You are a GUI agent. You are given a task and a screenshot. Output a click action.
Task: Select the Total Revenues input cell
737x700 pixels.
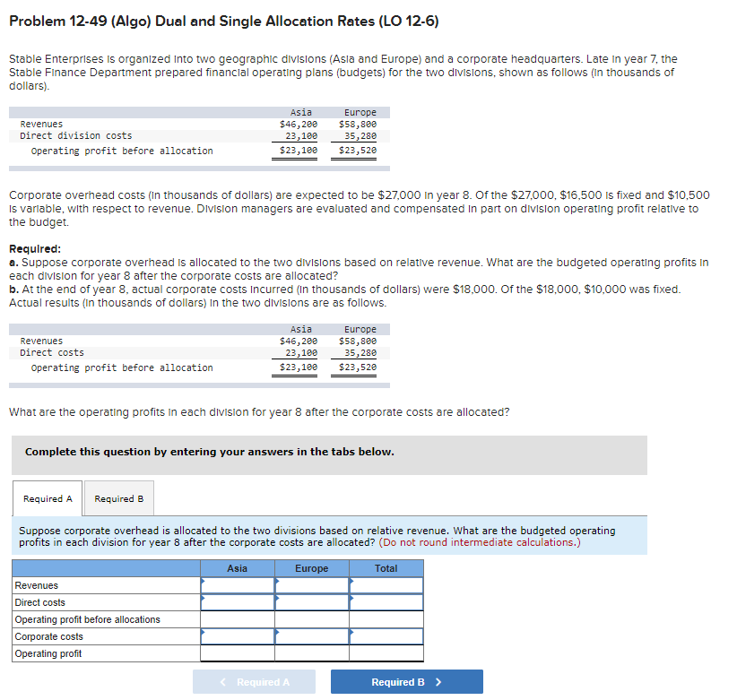pyautogui.click(x=386, y=585)
